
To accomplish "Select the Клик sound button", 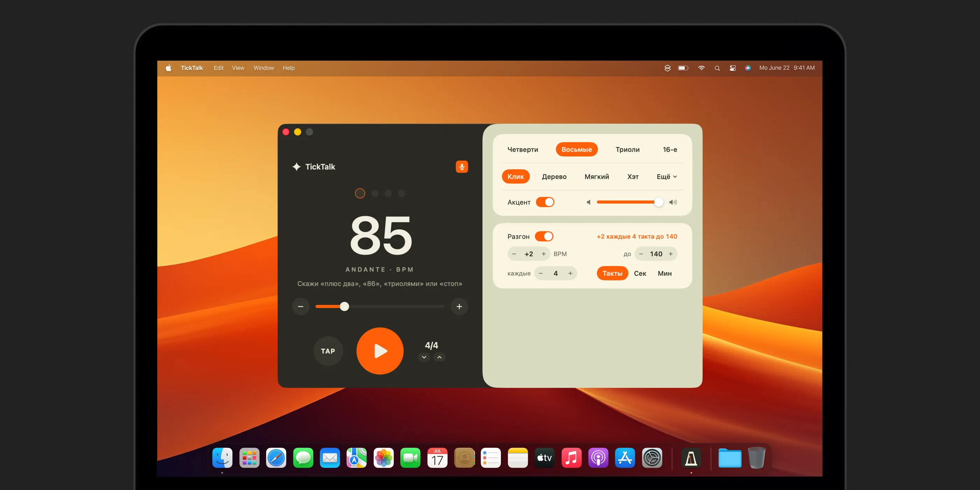I will [x=516, y=176].
